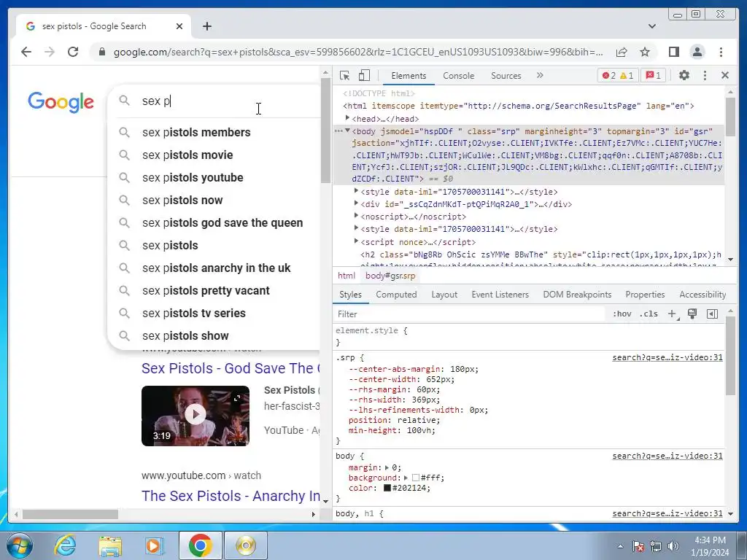The height and width of the screenshot is (560, 747).
Task: Click the Google search input box
Action: tap(228, 101)
